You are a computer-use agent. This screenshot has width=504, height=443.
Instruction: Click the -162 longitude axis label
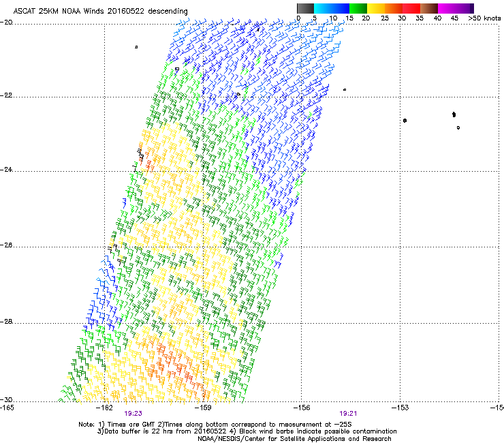105,408
